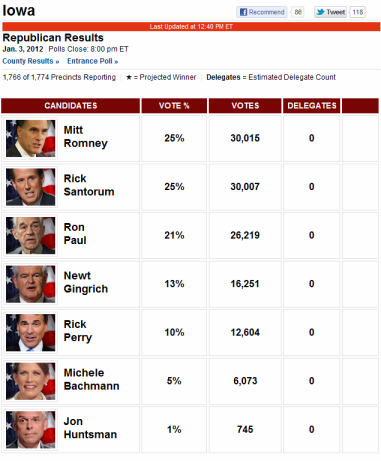Click Jon Huntsman's photo thumbnail

[x=31, y=430]
